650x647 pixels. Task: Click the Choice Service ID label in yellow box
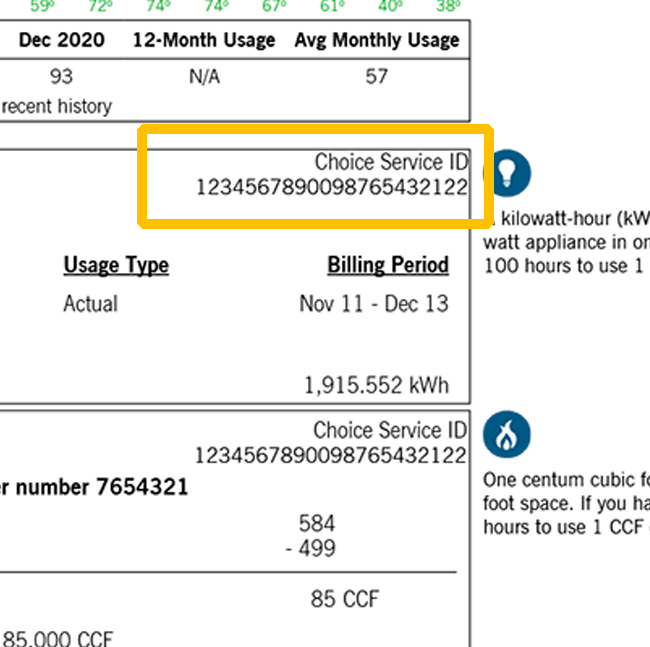pyautogui.click(x=391, y=161)
